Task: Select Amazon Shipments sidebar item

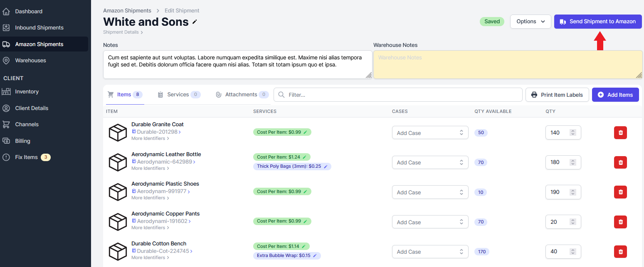Action: (x=44, y=44)
